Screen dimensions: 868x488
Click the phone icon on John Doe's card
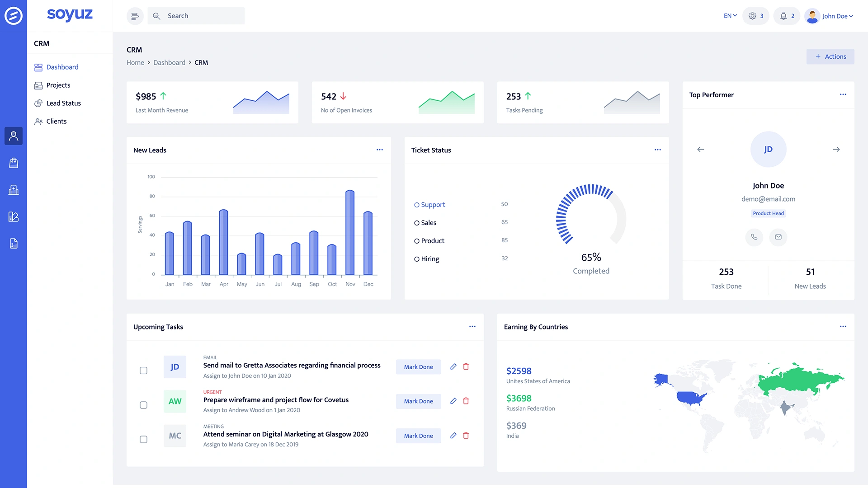754,237
